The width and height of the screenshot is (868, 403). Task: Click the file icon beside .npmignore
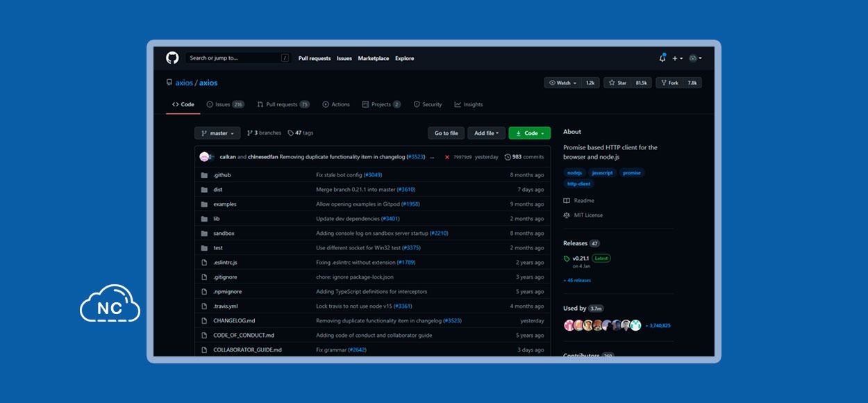[x=204, y=292]
